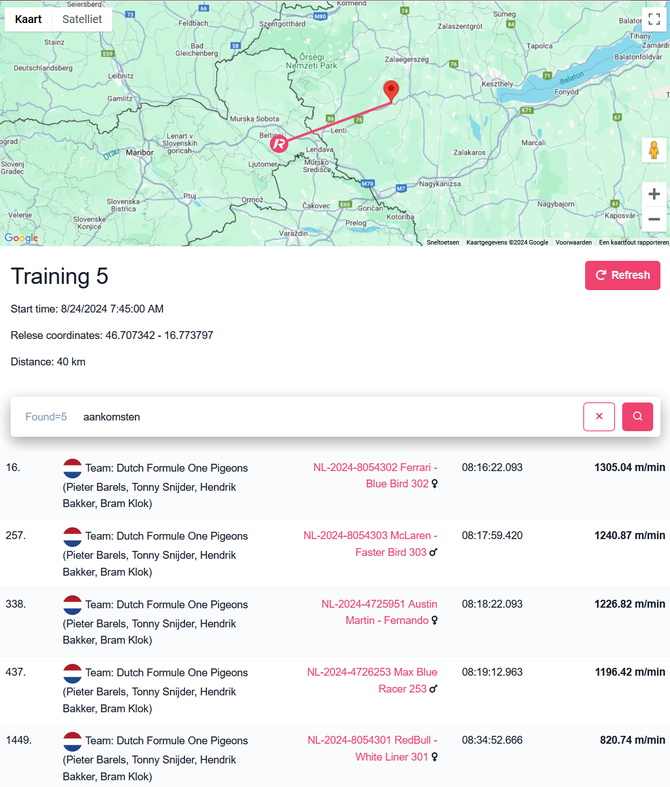
Task: Click Kaartgegevens ©2024 Google text
Action: [x=507, y=242]
